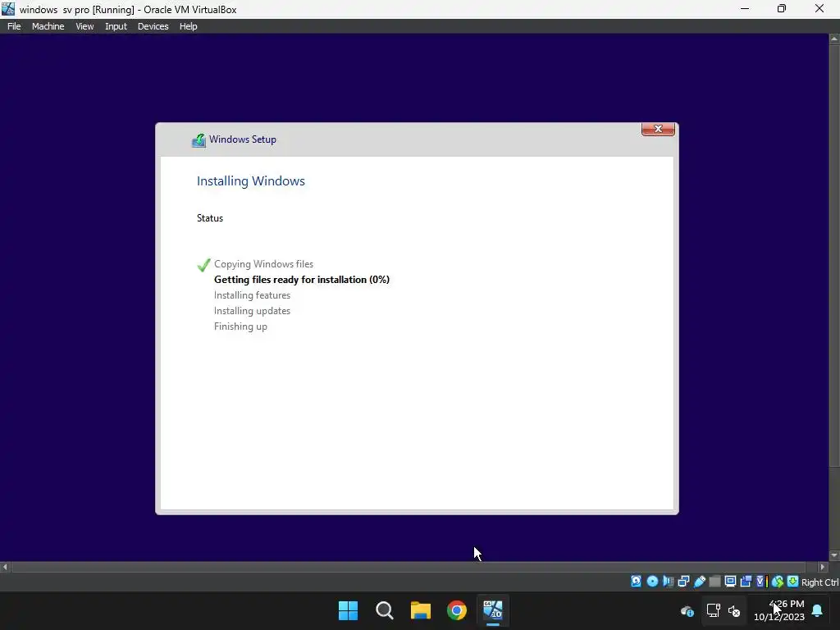
Task: Open taskbar Search
Action: [385, 610]
